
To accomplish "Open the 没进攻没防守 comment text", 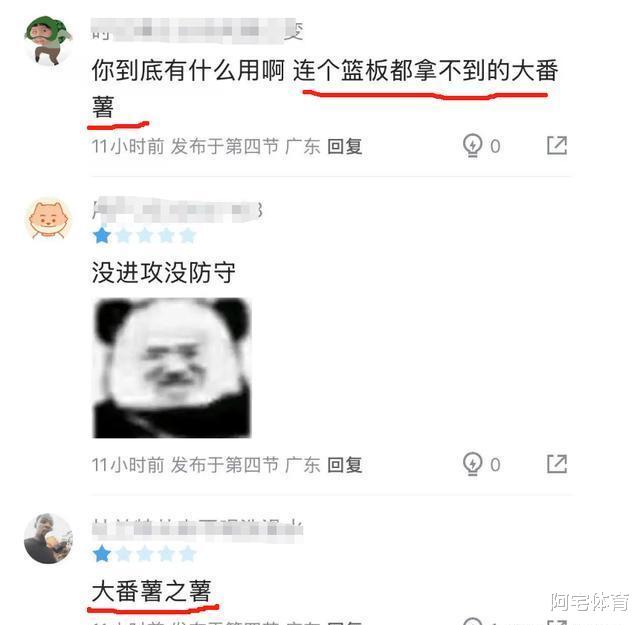I will [164, 272].
